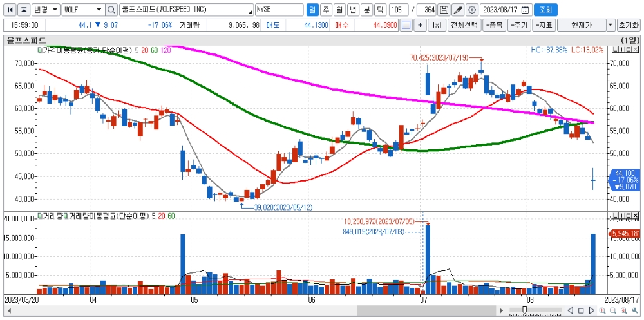Click the scrollbar left arrow
Viewport: 644px width, 320px height.
click(x=8, y=310)
